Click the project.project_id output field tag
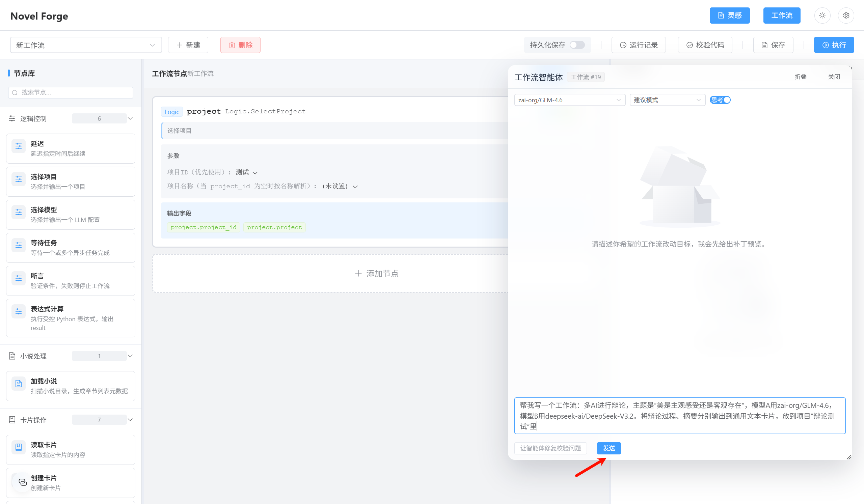The height and width of the screenshot is (504, 864). [x=204, y=227]
